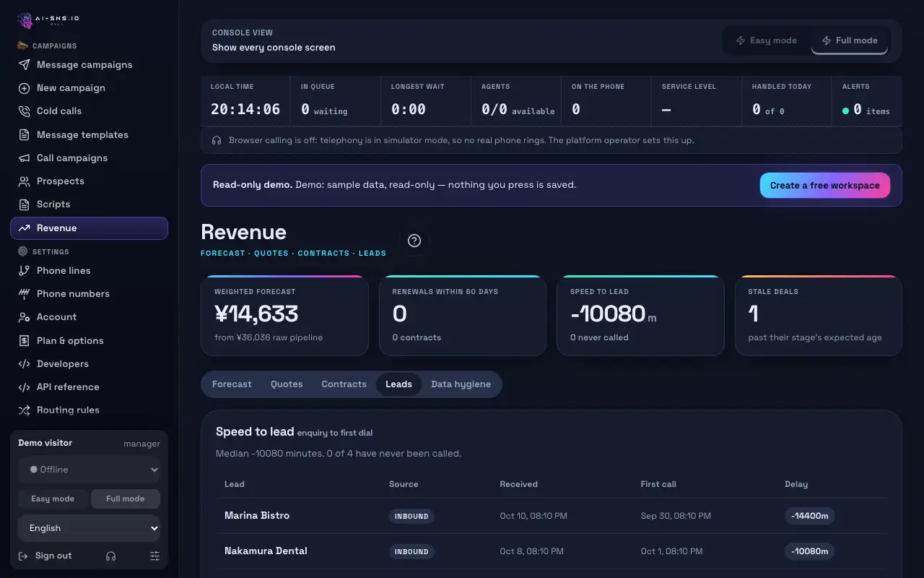This screenshot has width=924, height=578.
Task: Select Easy mode in the user panel
Action: 53,499
